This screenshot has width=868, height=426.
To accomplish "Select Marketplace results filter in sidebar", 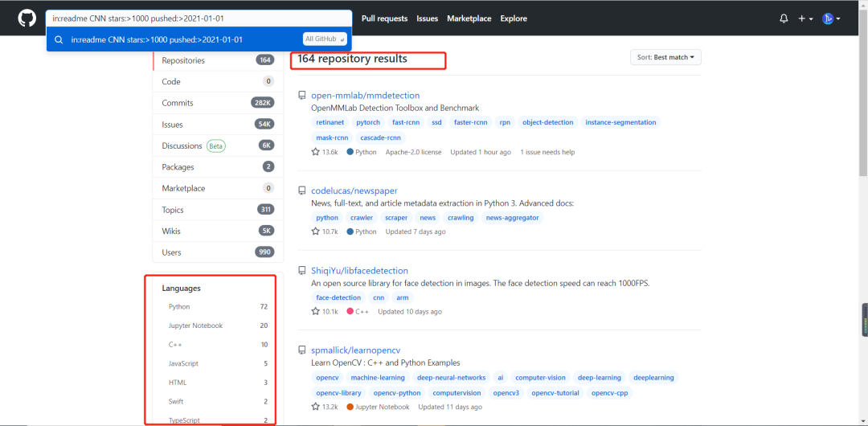I will pos(218,188).
